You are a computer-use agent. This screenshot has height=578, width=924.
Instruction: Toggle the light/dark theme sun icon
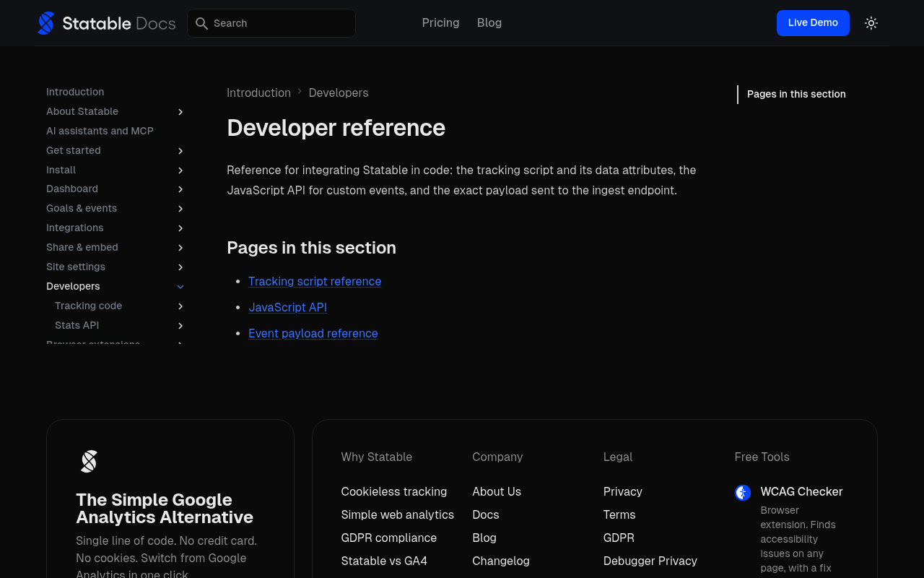[871, 23]
